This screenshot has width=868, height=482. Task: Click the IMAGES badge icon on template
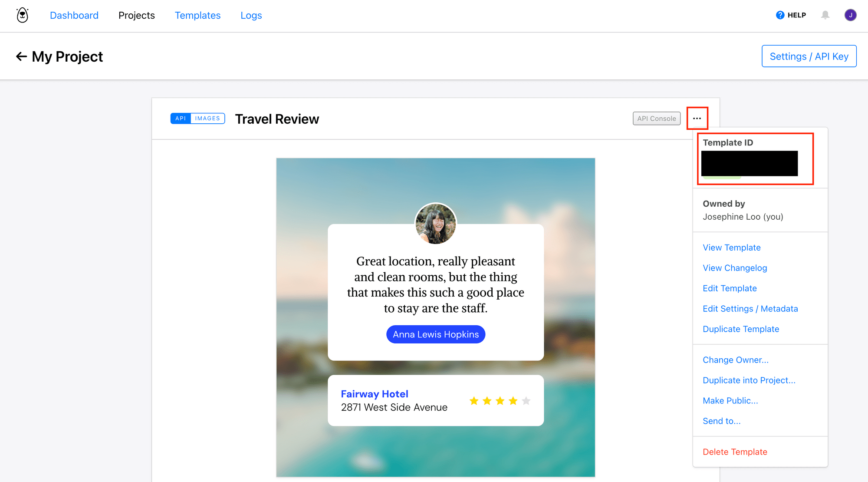[x=207, y=119]
